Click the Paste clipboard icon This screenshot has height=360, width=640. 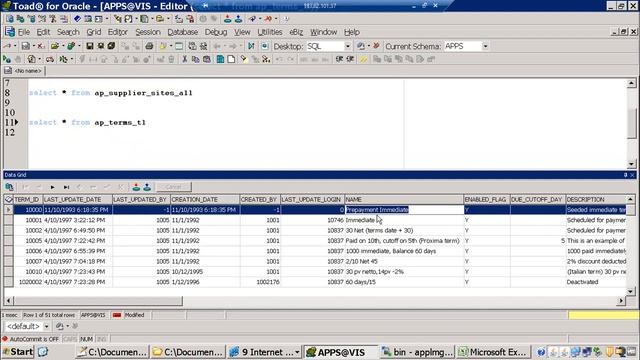(x=207, y=60)
